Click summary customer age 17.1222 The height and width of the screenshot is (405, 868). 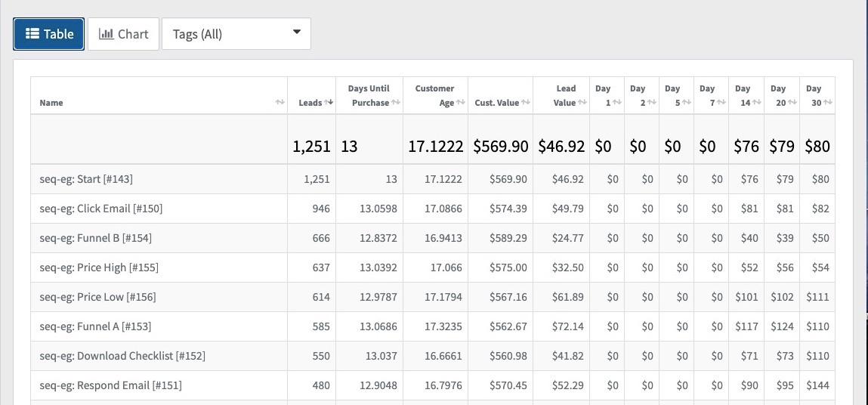tap(436, 147)
